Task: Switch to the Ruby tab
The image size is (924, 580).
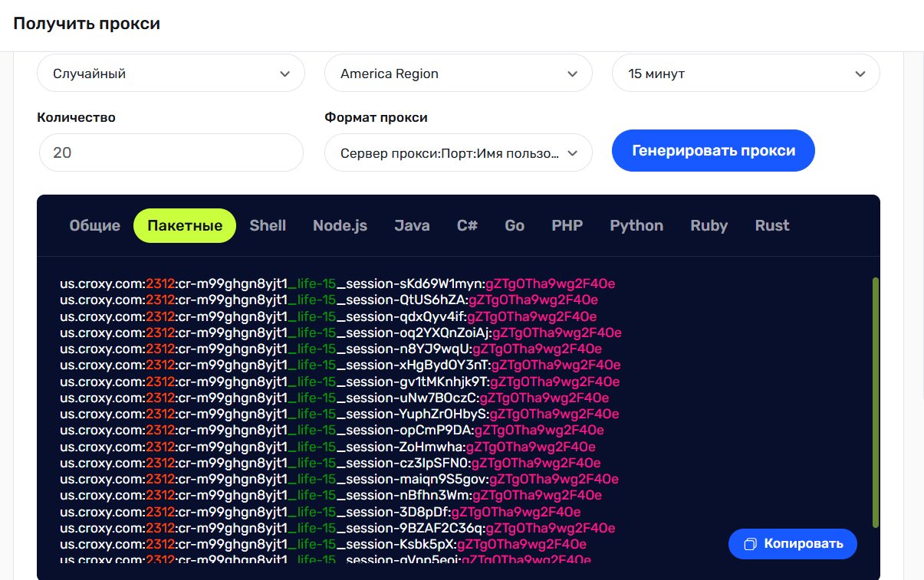Action: click(709, 225)
